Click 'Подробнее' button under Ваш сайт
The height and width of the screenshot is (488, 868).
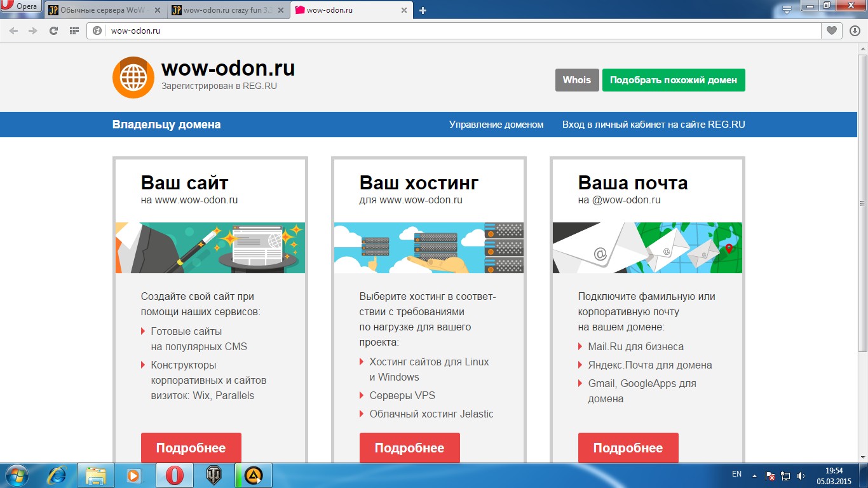191,448
